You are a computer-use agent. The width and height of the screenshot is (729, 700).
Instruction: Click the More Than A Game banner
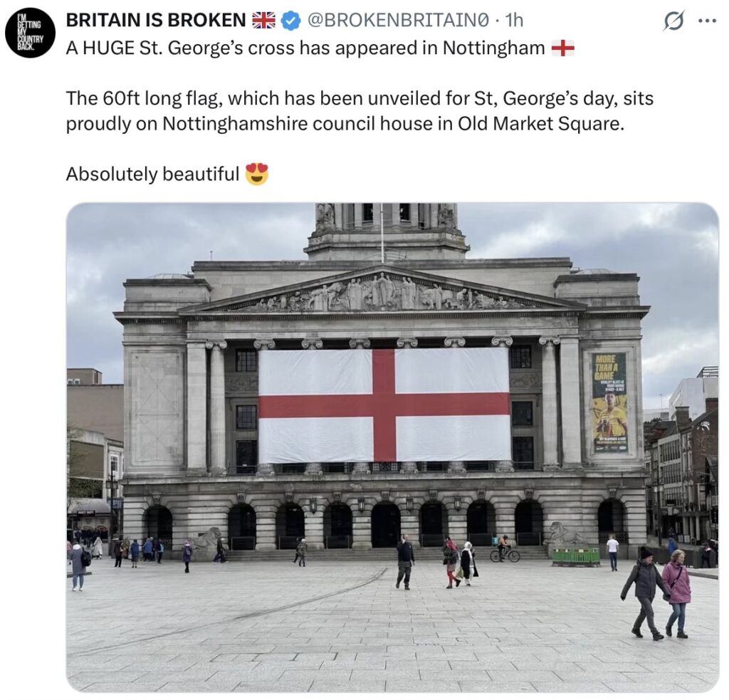(610, 403)
